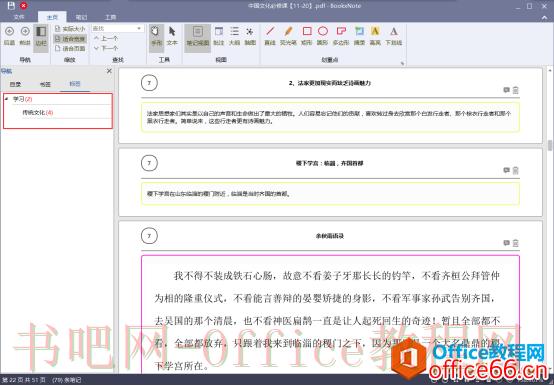
Task: Collapse the ribbon with the chevron
Action: coord(544,17)
